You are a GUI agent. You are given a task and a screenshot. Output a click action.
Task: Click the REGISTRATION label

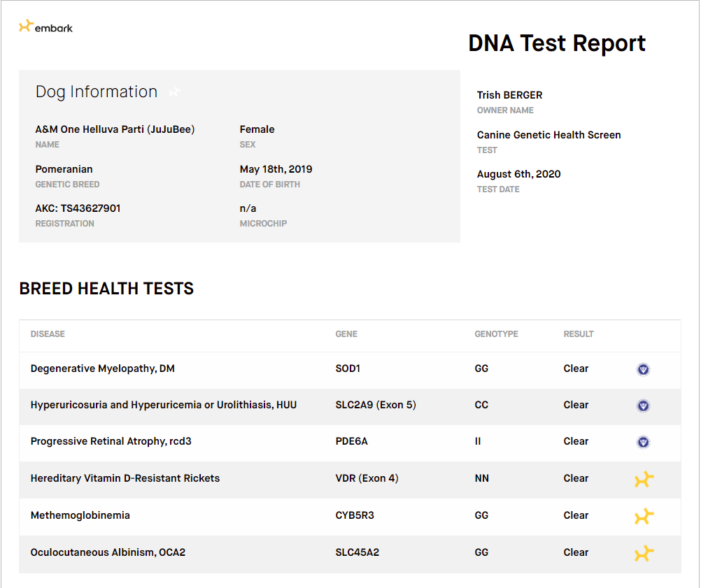(x=65, y=224)
